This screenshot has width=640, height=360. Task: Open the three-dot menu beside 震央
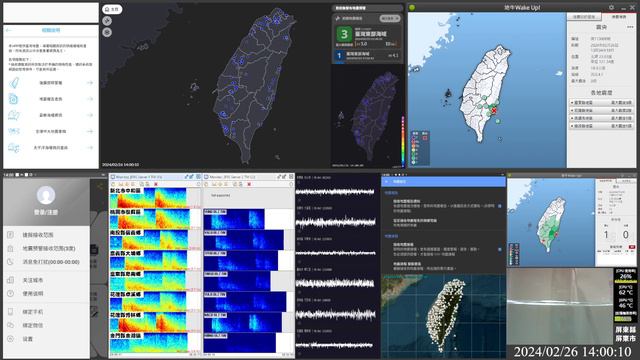(630, 27)
